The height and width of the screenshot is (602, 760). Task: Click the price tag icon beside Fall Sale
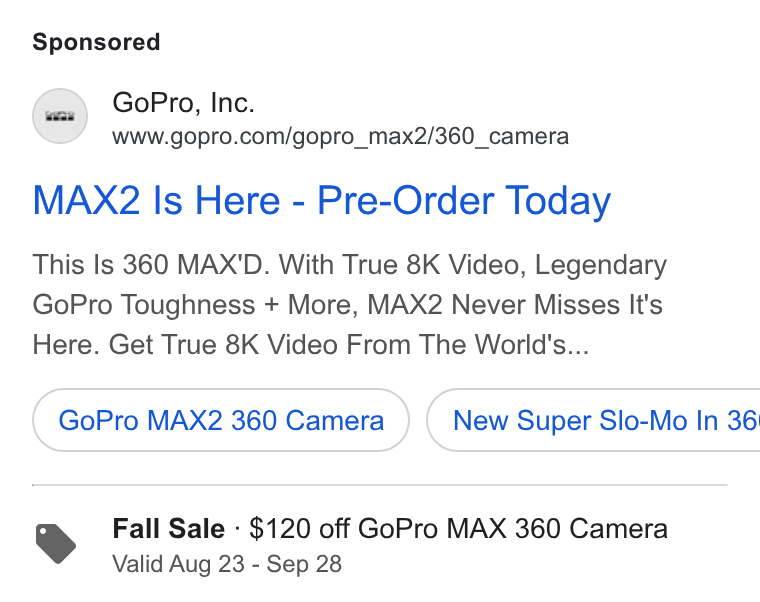[x=56, y=543]
